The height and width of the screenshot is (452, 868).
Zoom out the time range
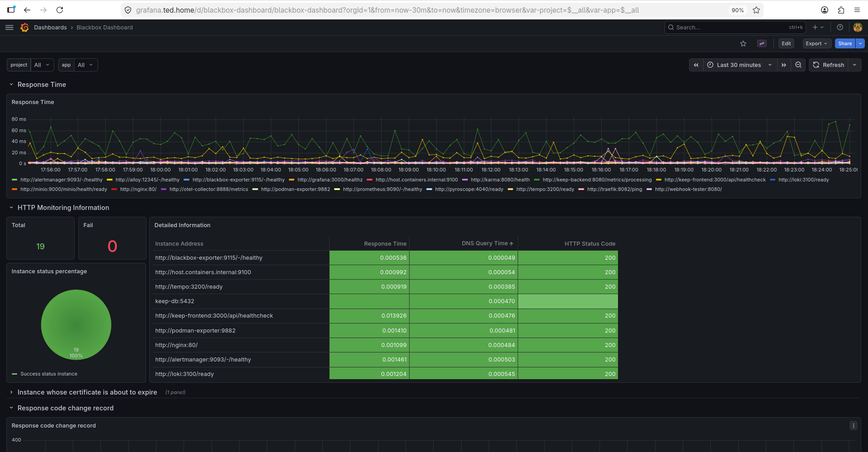coord(798,65)
